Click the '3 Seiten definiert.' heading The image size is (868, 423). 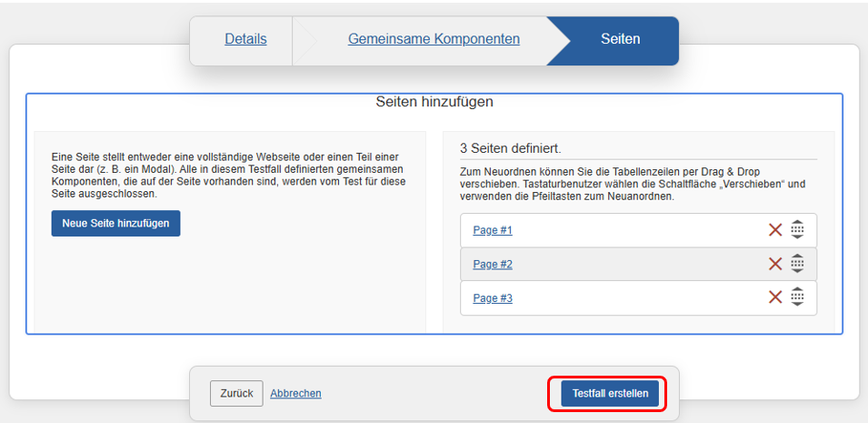pyautogui.click(x=510, y=147)
